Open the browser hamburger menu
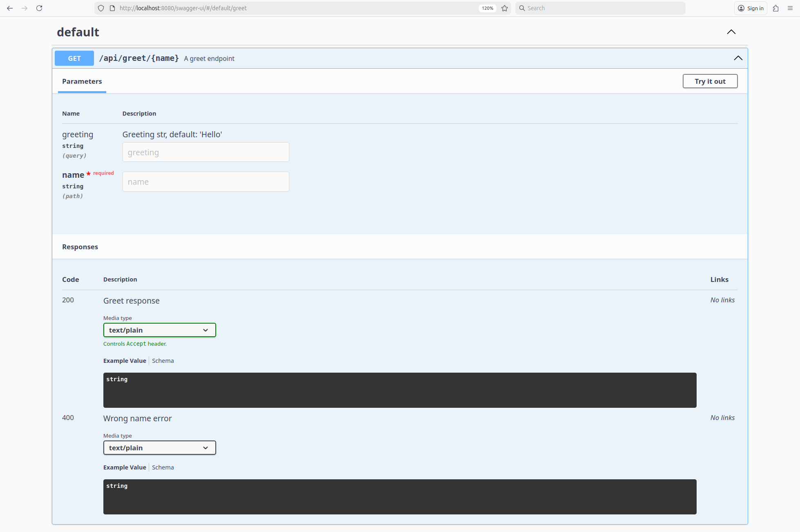 point(790,8)
